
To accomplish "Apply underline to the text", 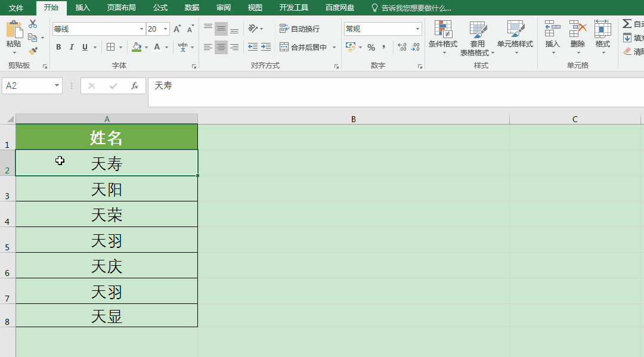I will [83, 46].
